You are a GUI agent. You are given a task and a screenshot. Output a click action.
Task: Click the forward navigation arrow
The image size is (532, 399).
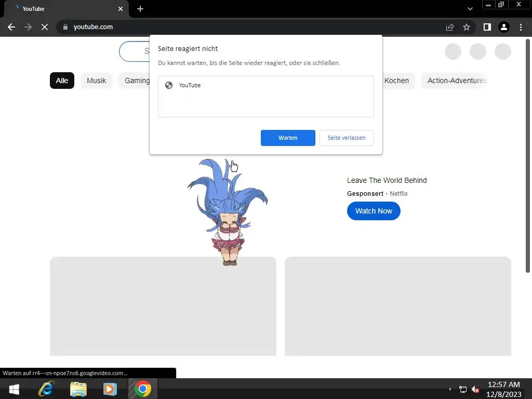[28, 27]
